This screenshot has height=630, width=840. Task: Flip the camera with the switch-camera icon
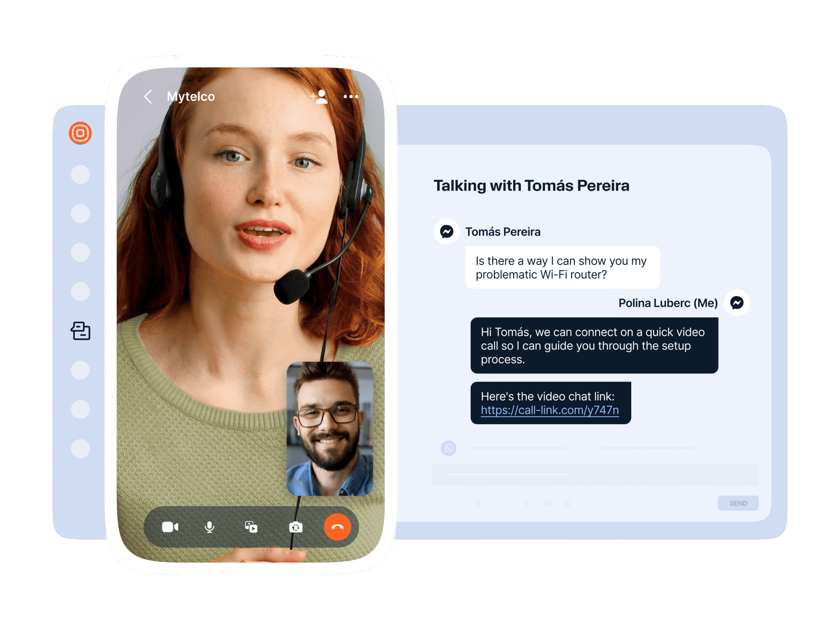(x=295, y=527)
